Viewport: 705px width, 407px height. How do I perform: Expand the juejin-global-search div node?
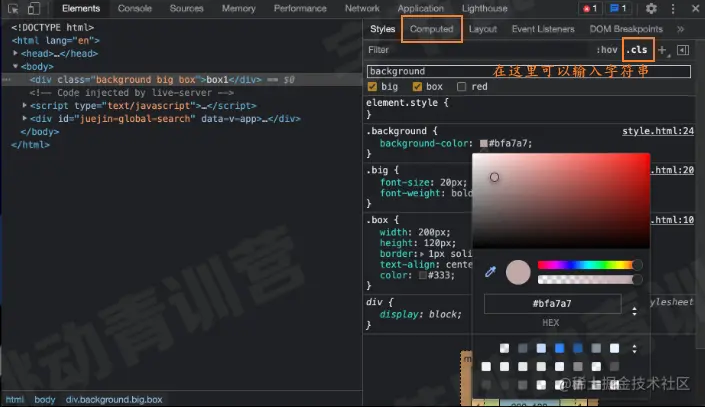25,118
